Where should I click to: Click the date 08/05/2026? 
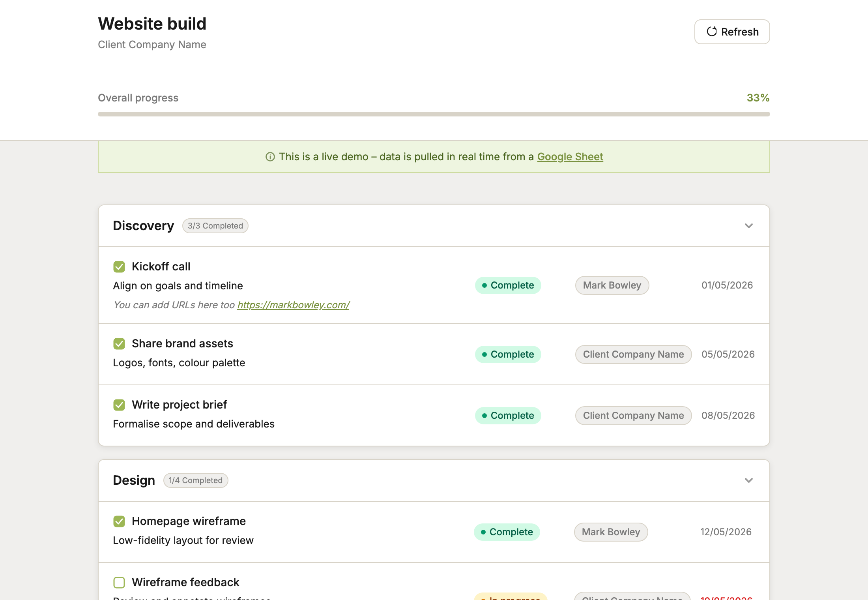728,416
